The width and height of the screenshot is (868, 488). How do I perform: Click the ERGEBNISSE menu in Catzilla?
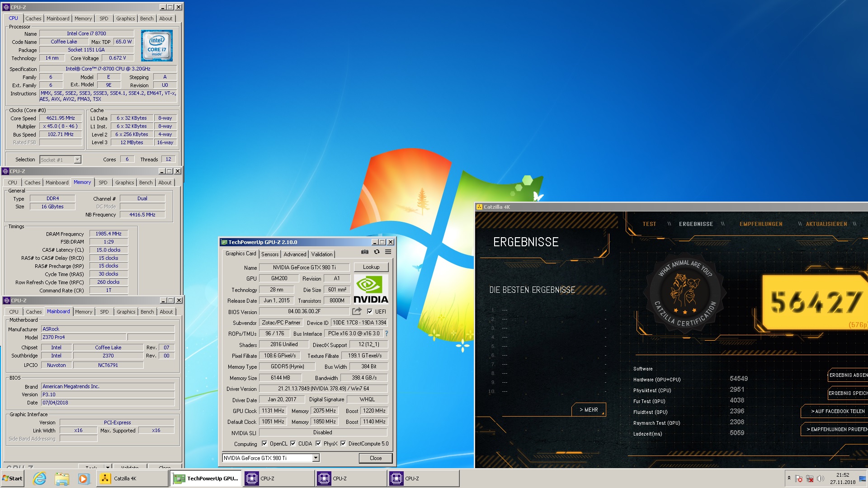tap(696, 224)
